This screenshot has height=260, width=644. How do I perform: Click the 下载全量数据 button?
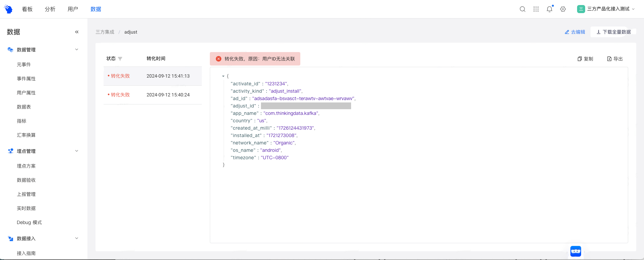[x=613, y=32]
